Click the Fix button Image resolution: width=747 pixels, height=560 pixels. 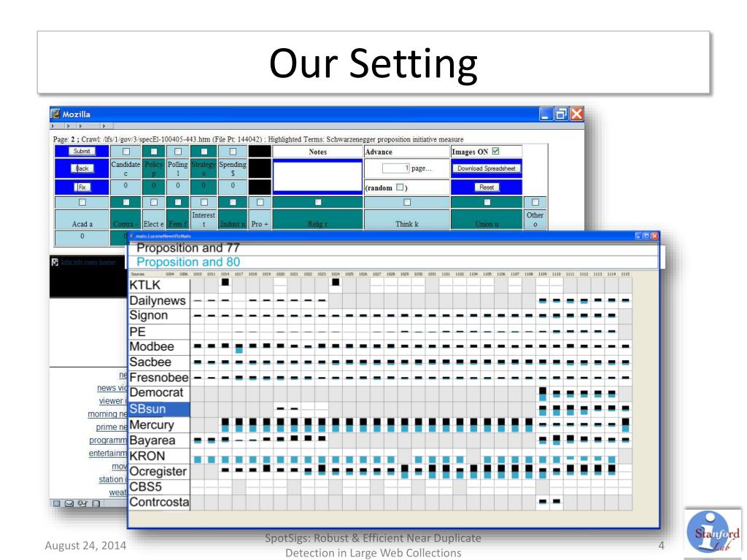82,187
